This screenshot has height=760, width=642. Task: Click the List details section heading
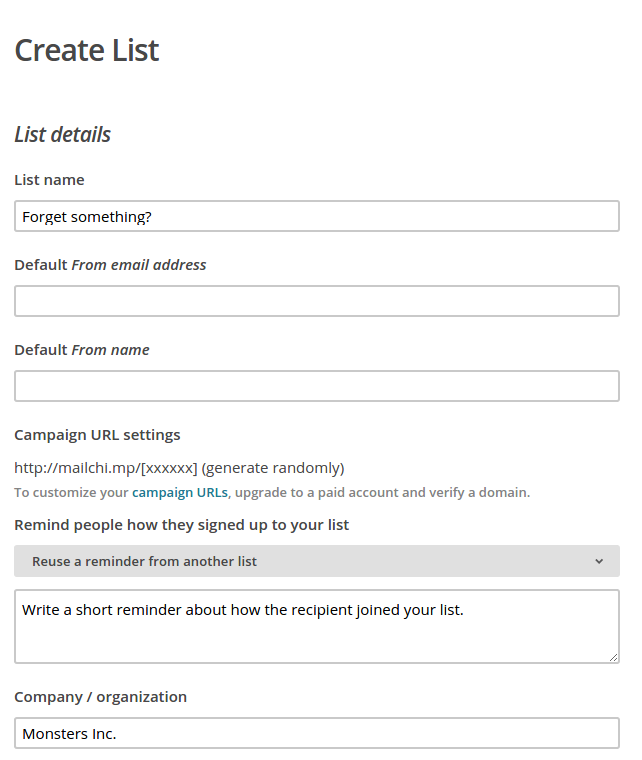[63, 134]
